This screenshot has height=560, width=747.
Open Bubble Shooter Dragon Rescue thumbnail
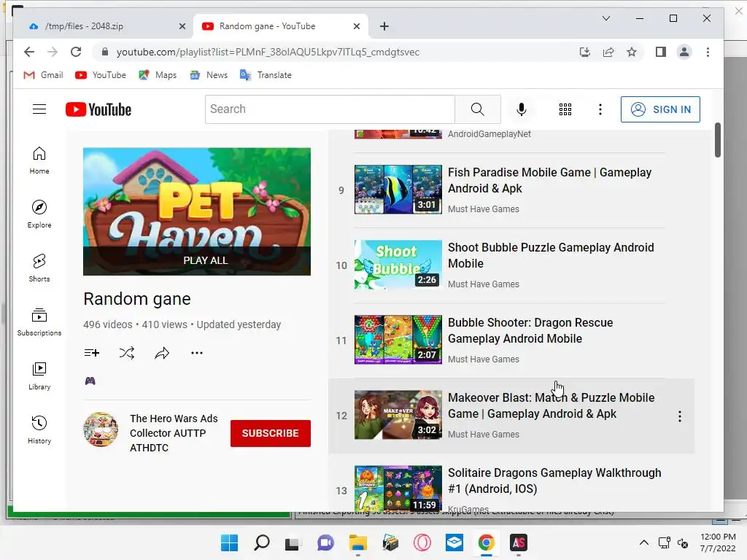[398, 340]
